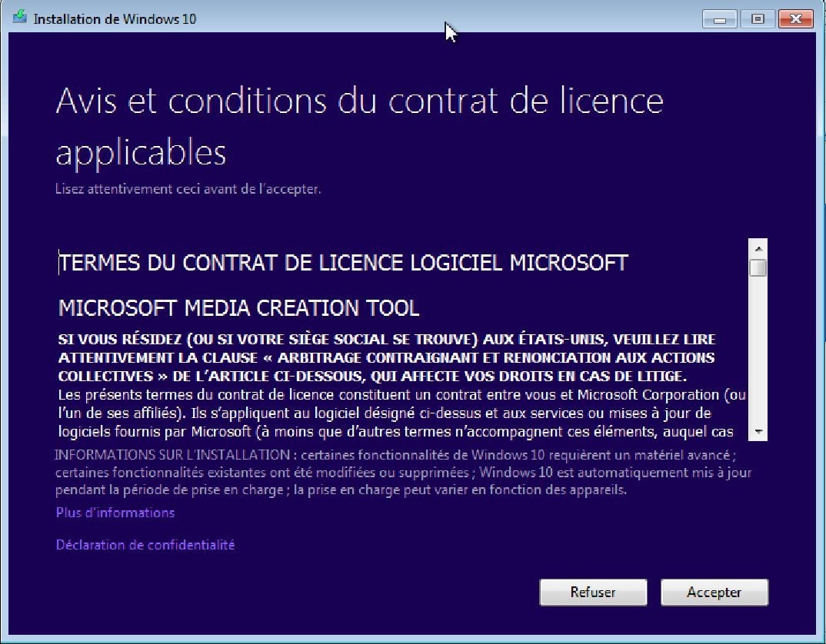Image resolution: width=826 pixels, height=644 pixels.
Task: Click the Avis et conditions page title
Action: (x=359, y=126)
